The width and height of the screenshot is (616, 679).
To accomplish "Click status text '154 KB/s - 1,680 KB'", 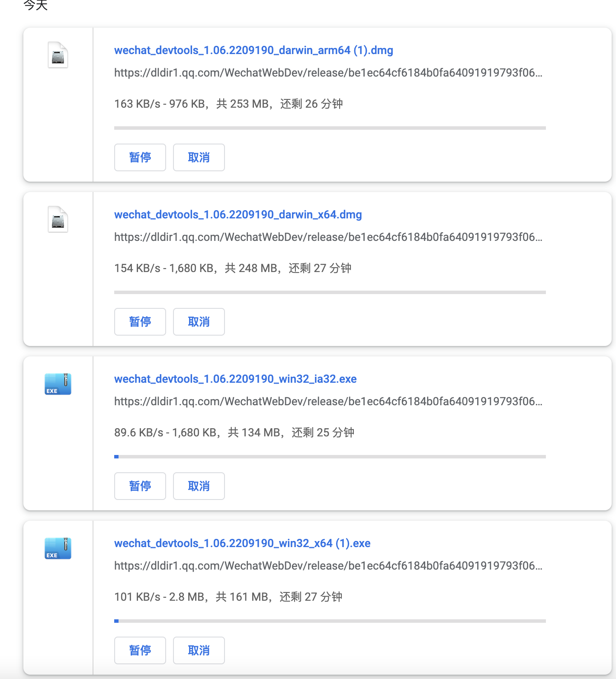I will click(x=164, y=268).
